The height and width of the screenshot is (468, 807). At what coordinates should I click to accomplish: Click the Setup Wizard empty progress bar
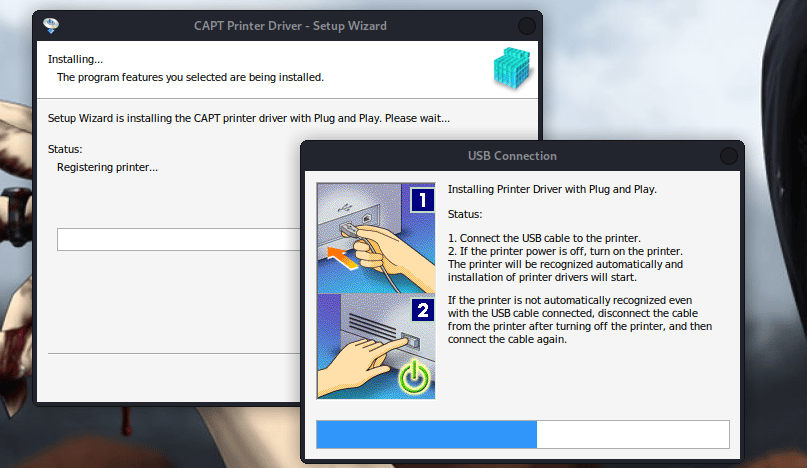[x=179, y=239]
